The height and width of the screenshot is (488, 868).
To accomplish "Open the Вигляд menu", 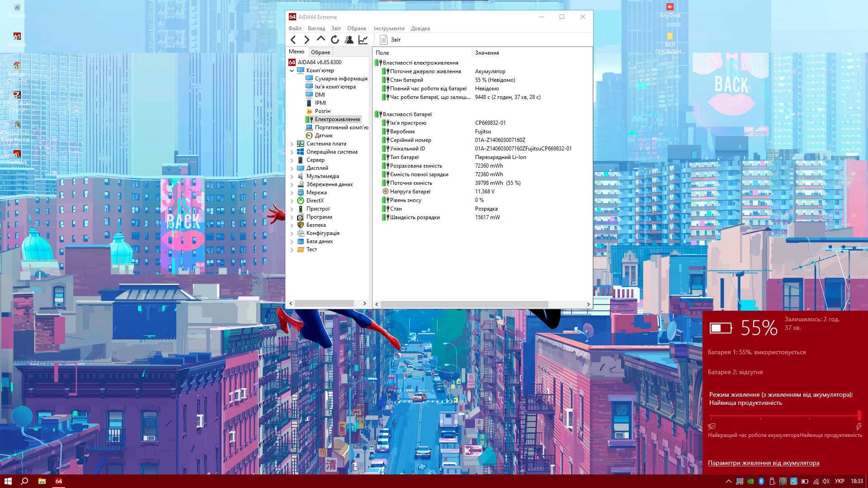I will [316, 28].
